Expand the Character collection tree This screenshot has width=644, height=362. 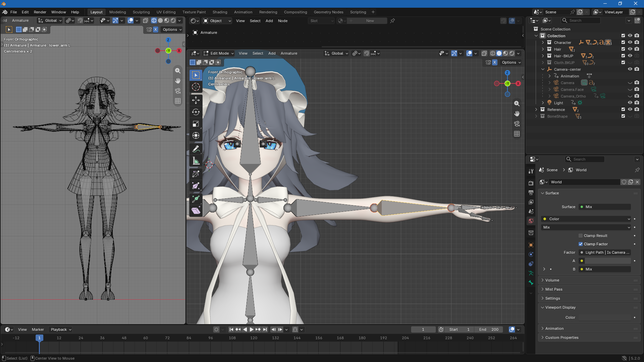click(543, 43)
